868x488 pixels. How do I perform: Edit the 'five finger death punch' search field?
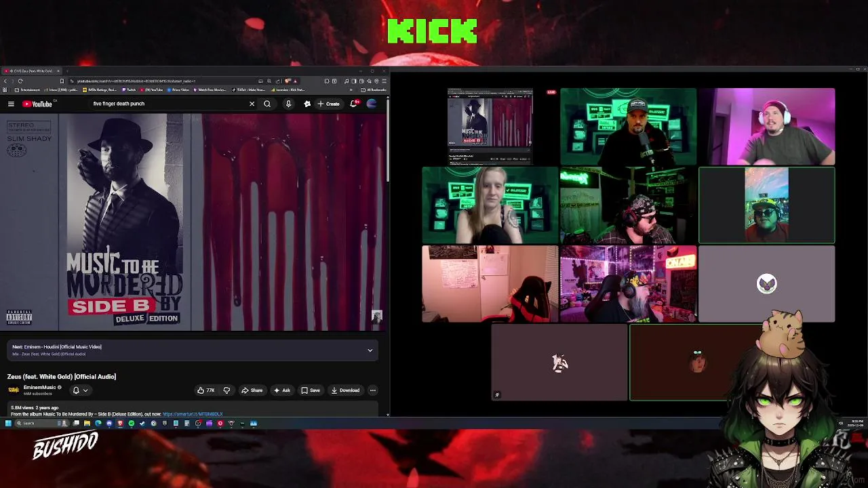tap(168, 104)
